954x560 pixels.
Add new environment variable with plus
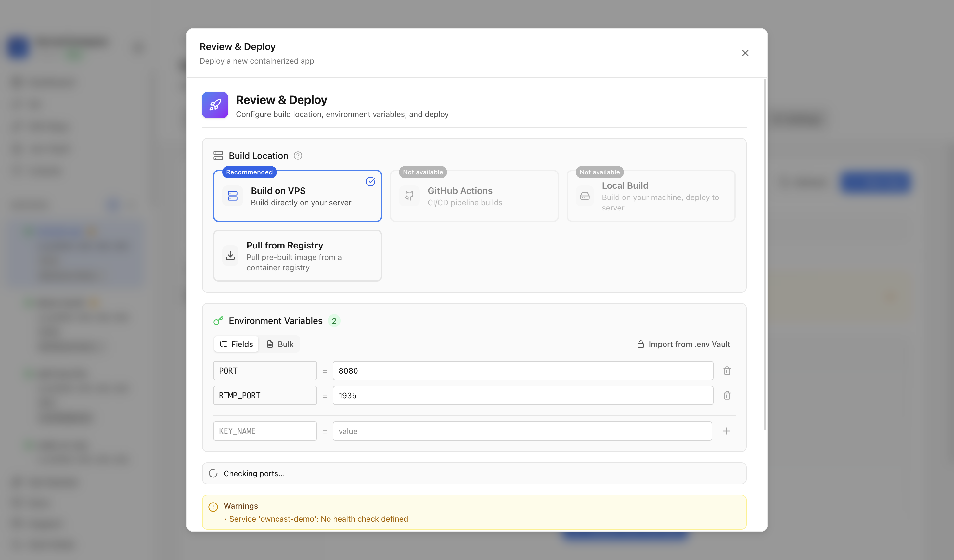(x=726, y=431)
